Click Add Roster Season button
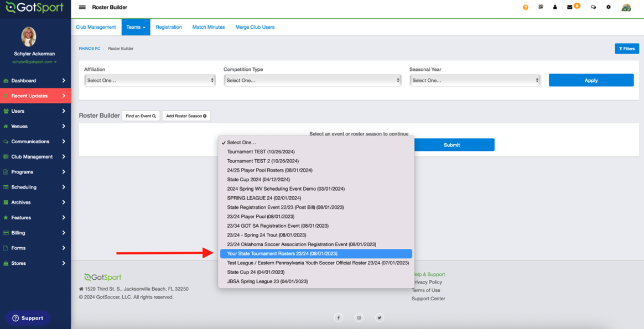This screenshot has width=644, height=329. click(x=186, y=116)
